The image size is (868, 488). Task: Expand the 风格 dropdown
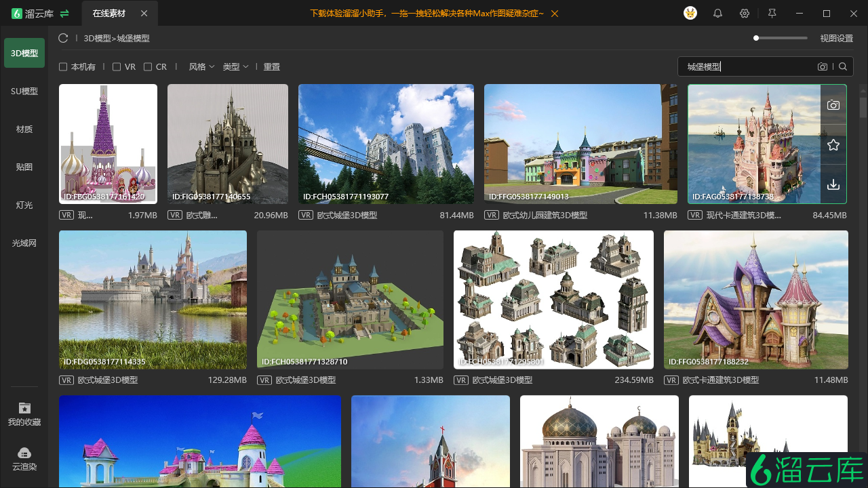tap(201, 66)
